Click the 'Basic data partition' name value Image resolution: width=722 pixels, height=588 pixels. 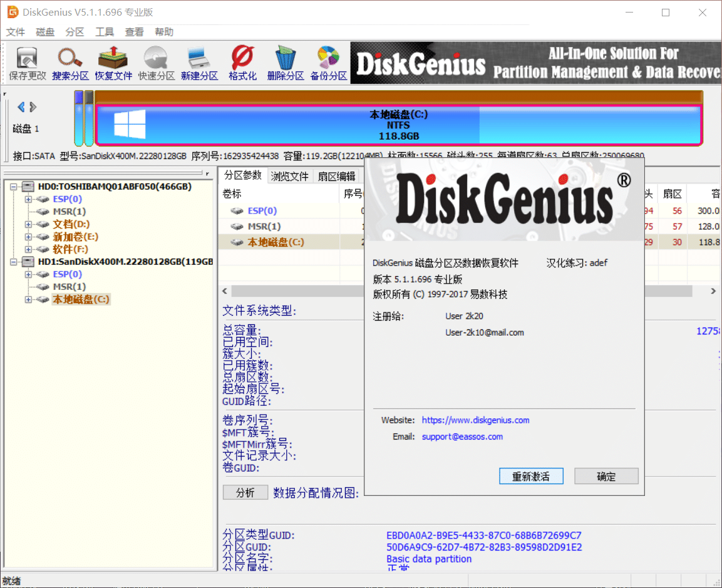pyautogui.click(x=429, y=559)
